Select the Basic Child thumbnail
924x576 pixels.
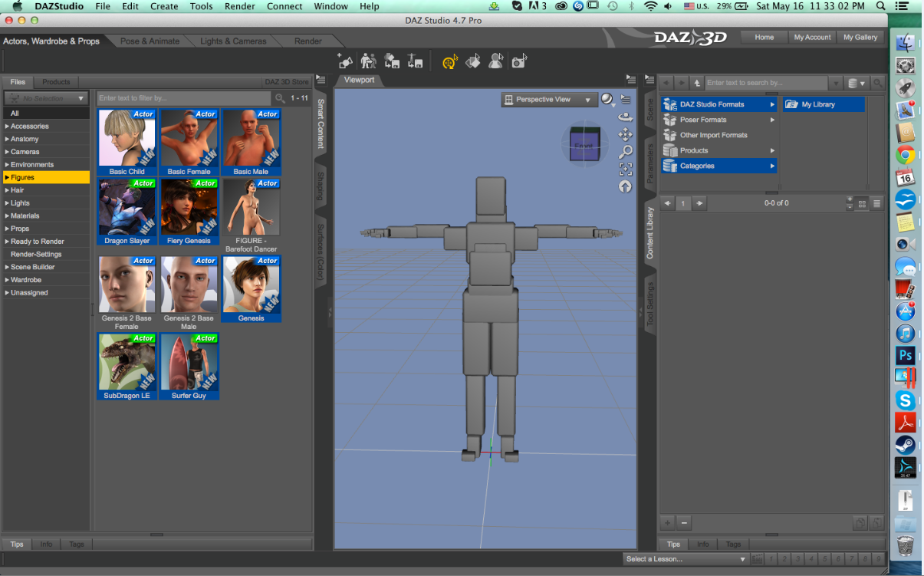127,143
